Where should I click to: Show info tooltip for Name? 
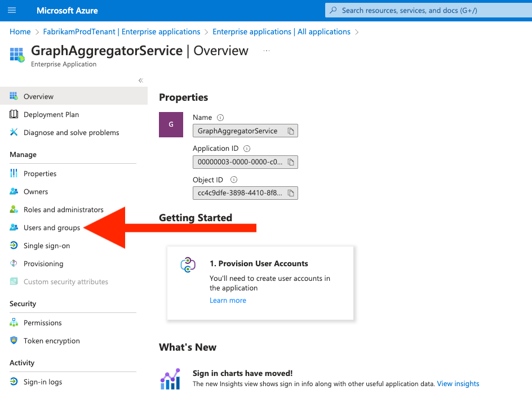[x=220, y=118]
